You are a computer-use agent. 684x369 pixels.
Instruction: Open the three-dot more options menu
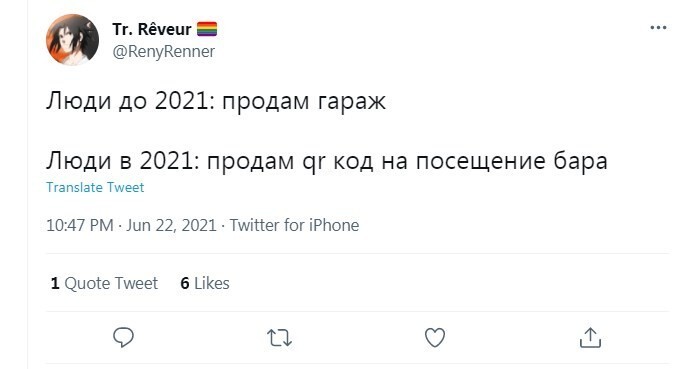point(658,27)
